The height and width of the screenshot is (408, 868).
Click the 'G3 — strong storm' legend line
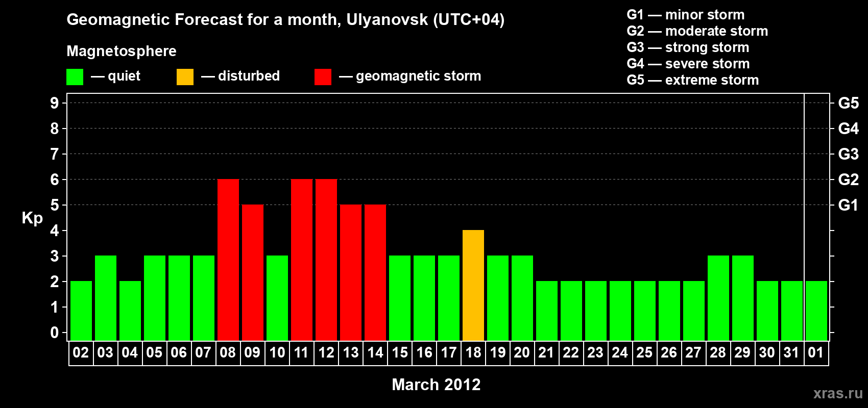pyautogui.click(x=688, y=47)
